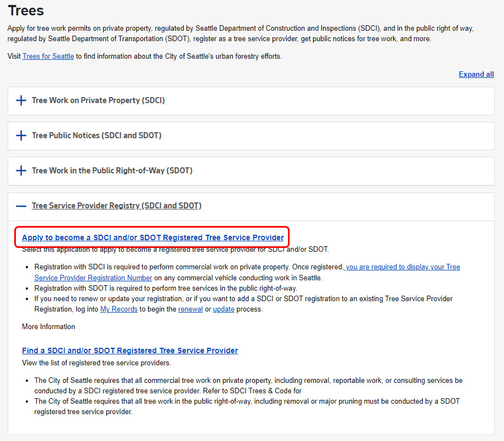This screenshot has height=441, width=504.
Task: Click the More Information text
Action: tap(48, 327)
